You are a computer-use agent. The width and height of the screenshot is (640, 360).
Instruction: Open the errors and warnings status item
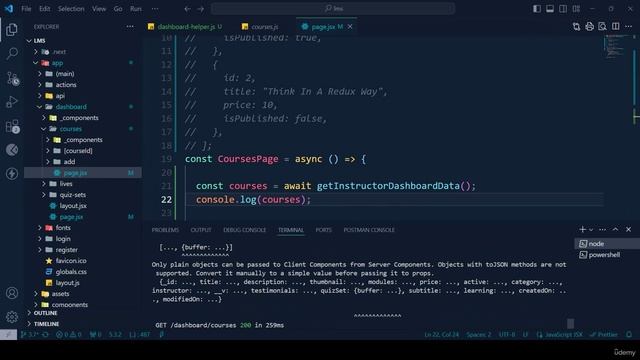pyautogui.click(x=68, y=334)
